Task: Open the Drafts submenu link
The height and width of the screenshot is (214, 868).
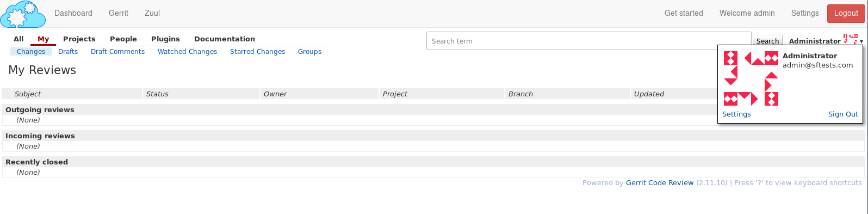Action: (x=68, y=52)
